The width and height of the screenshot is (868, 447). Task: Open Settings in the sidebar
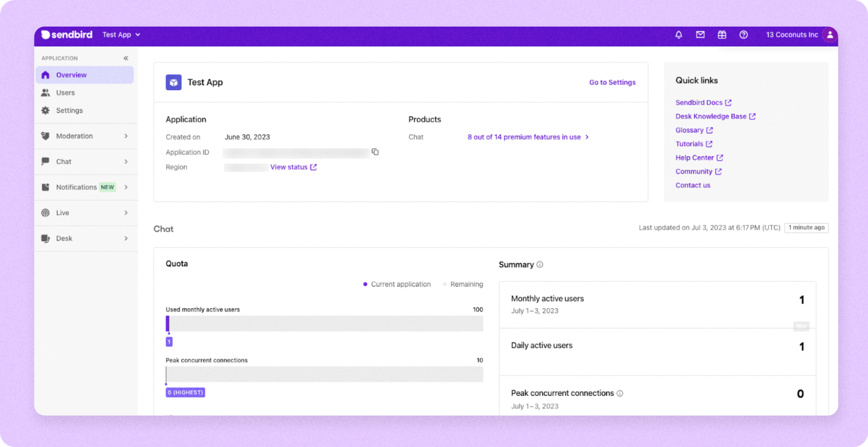click(x=85, y=110)
